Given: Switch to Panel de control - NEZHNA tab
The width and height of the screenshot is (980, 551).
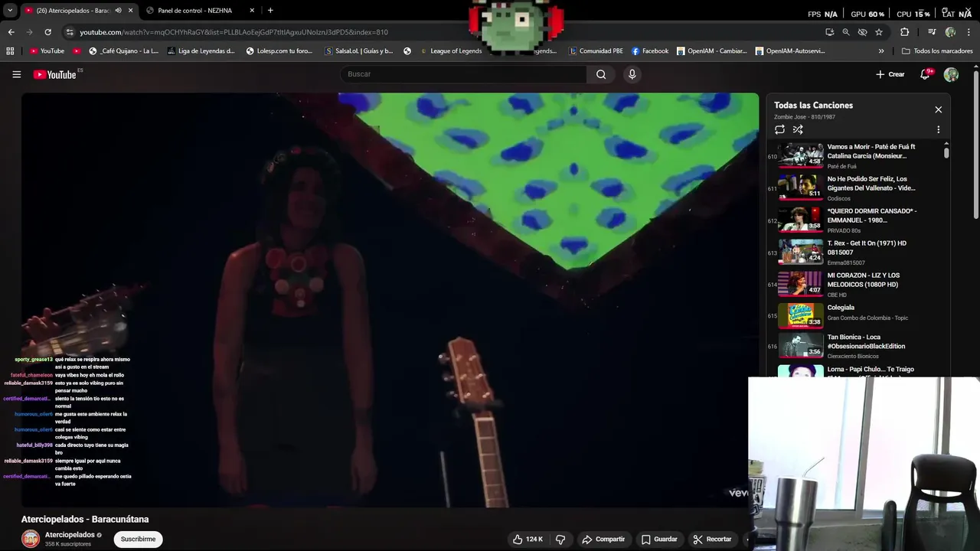Looking at the screenshot, I should point(199,11).
